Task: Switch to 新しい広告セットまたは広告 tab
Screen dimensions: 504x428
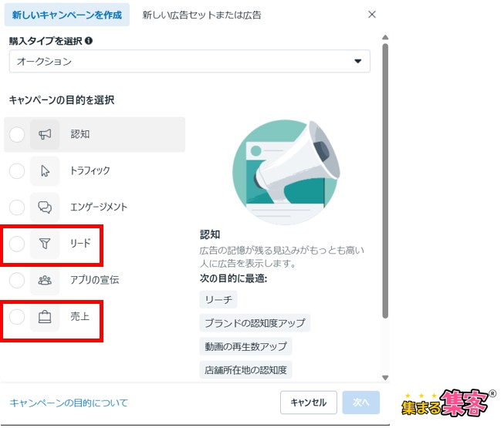Action: coord(201,15)
